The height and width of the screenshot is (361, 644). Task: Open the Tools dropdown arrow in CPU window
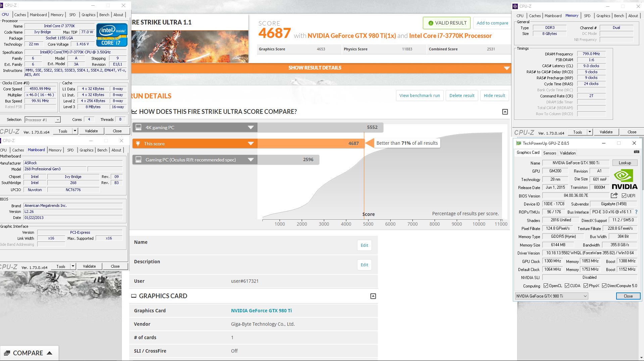click(x=75, y=131)
